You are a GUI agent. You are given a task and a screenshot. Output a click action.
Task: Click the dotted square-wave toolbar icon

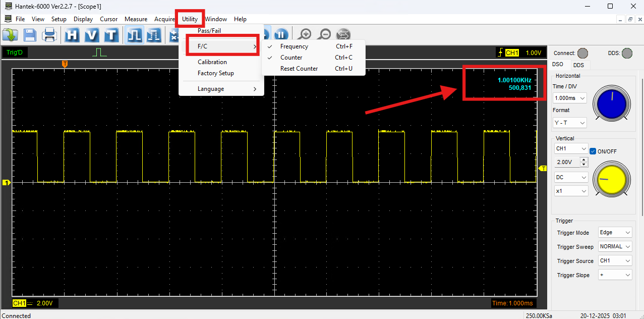click(x=154, y=35)
